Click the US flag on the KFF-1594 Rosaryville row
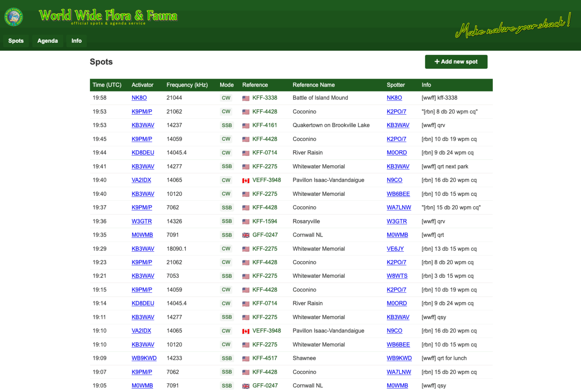581x392 pixels. (246, 221)
